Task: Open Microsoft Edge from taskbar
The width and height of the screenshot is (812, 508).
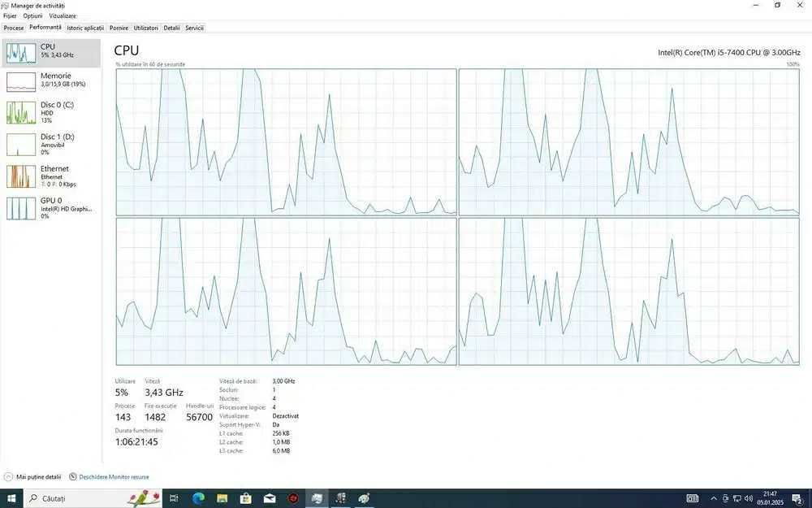Action: click(x=198, y=498)
